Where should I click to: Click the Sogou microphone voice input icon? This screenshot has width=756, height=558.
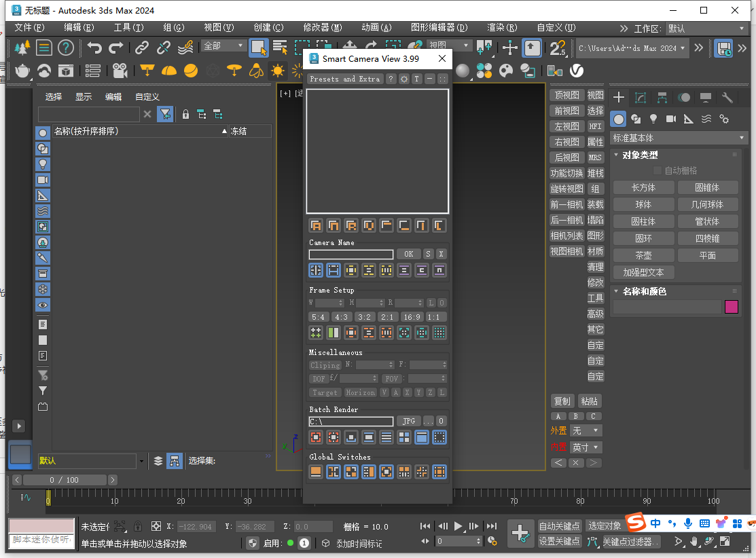688,523
